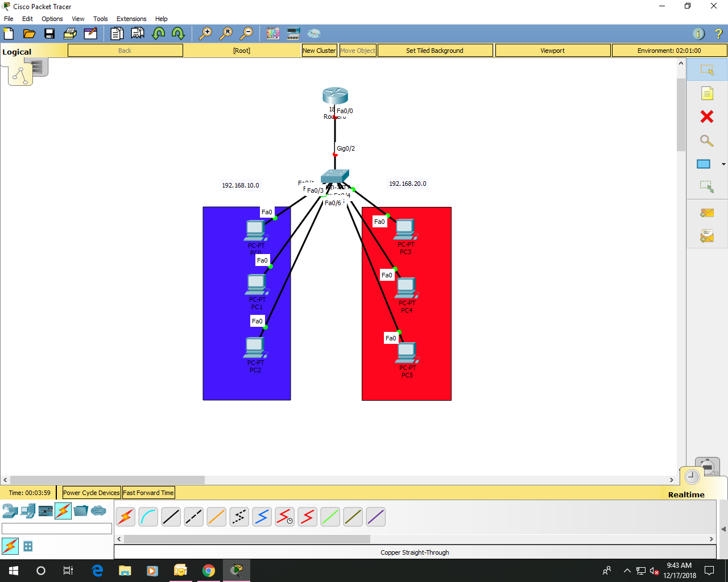
Task: Select the Place Note tool
Action: [x=706, y=93]
